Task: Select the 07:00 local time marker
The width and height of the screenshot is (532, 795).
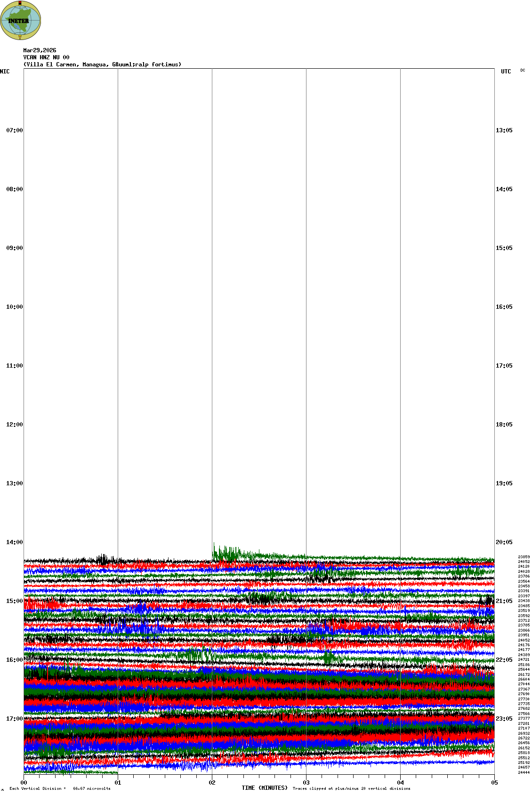Action: 14,130
